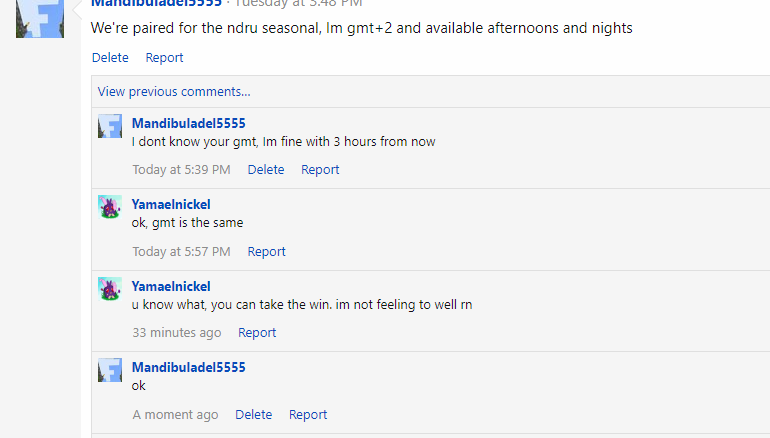
Task: Report the 'ok' comment
Action: (x=307, y=414)
